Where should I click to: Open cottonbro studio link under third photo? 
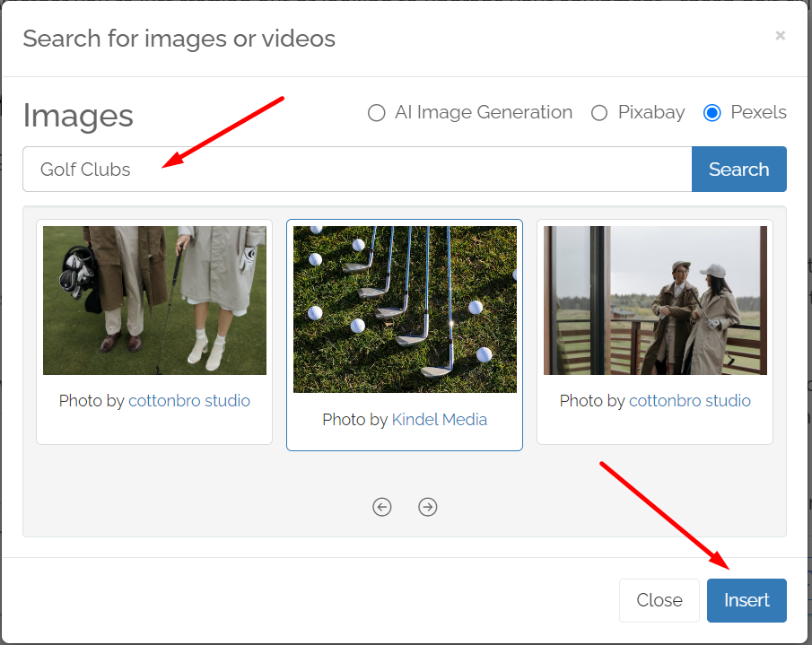(690, 401)
